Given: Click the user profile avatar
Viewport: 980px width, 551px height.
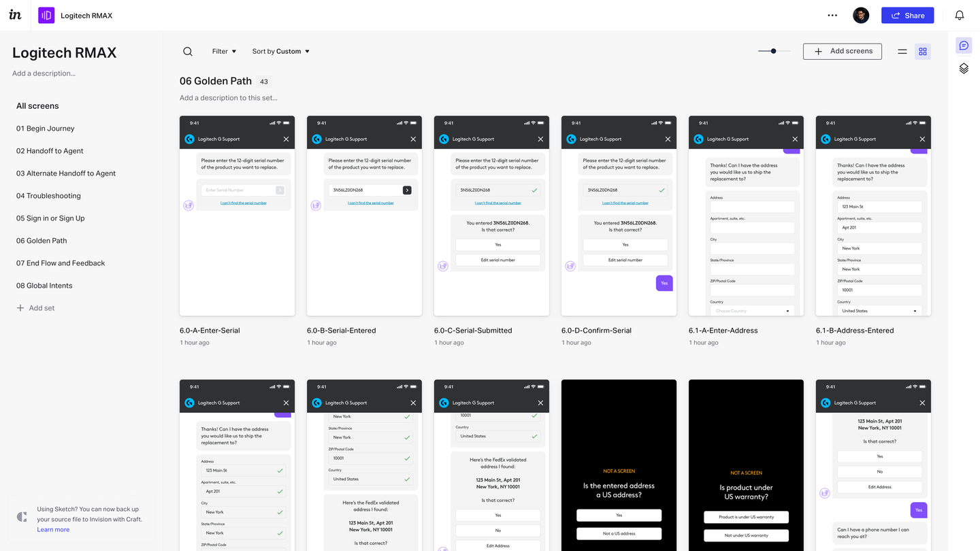Looking at the screenshot, I should point(861,15).
